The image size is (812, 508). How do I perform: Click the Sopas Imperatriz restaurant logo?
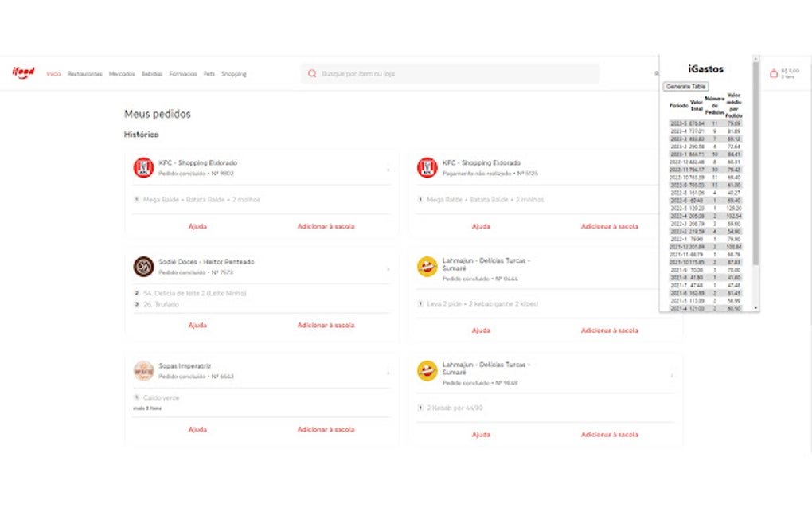143,371
